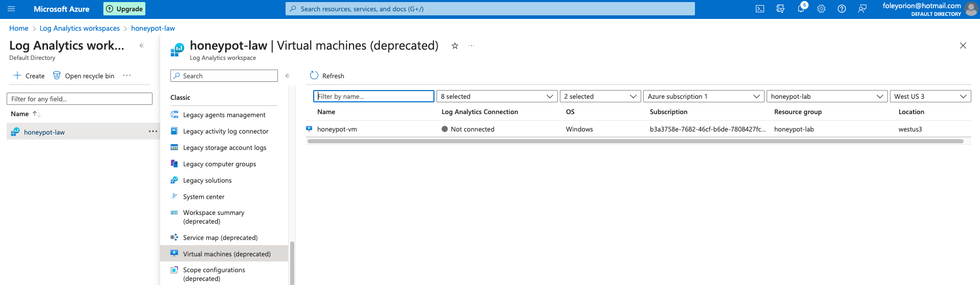Viewport: 980px width, 285px height.
Task: Collapse the Log Analytics workspaces list pane
Action: point(142,46)
